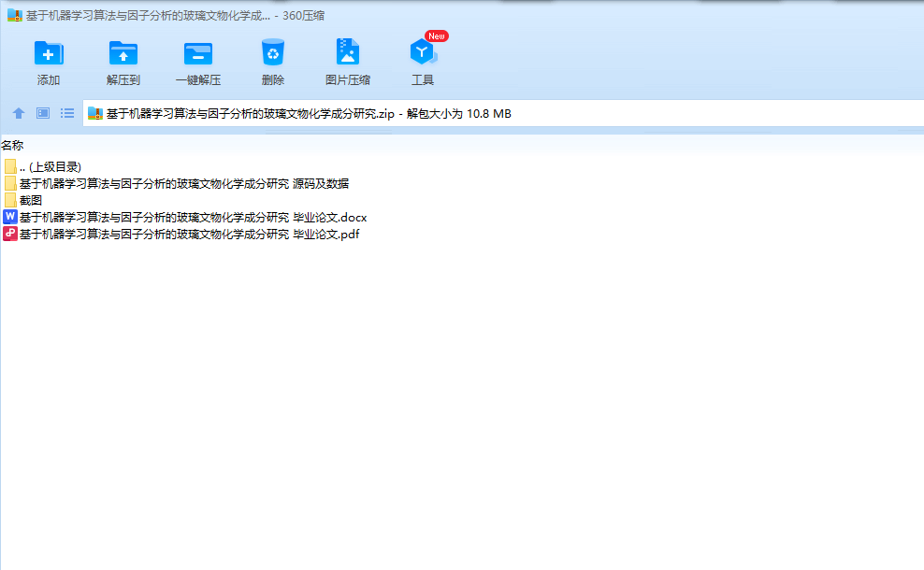Sort by the 名称 column header
The image size is (924, 570).
(x=12, y=145)
